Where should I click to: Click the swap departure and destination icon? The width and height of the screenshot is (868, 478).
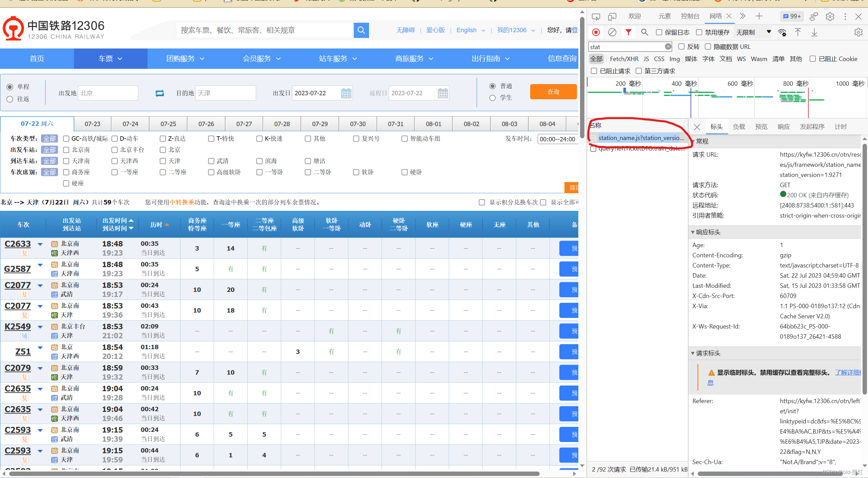[x=159, y=93]
